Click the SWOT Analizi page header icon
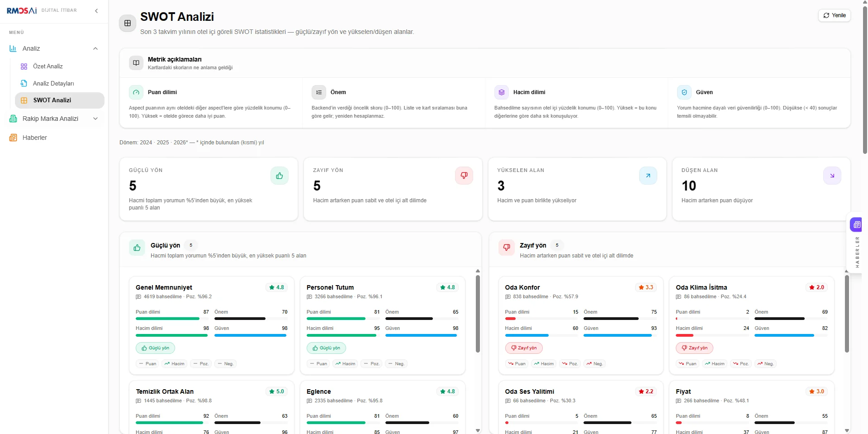868x434 pixels. click(x=128, y=23)
